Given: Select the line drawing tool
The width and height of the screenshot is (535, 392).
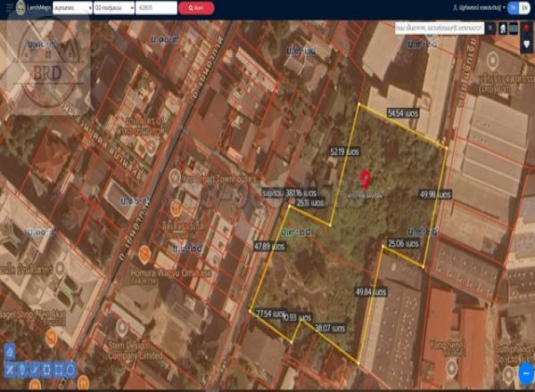Looking at the screenshot, I should [x=35, y=369].
